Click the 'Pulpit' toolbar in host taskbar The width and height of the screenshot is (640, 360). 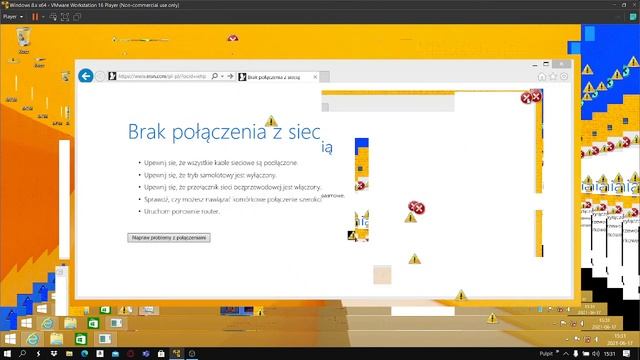546,354
